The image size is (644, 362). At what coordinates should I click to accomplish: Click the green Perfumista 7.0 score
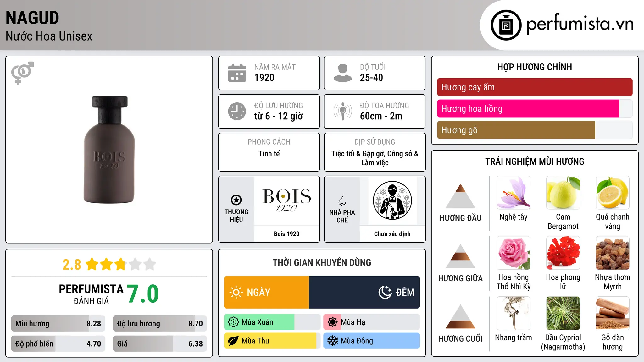click(x=143, y=294)
